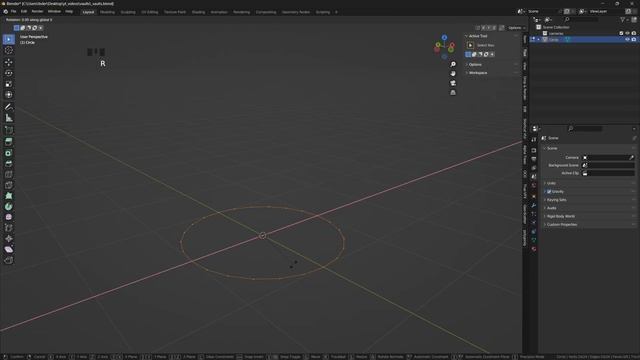The image size is (640, 360).
Task: Select the Spin tool
Action: pyautogui.click(x=9, y=207)
